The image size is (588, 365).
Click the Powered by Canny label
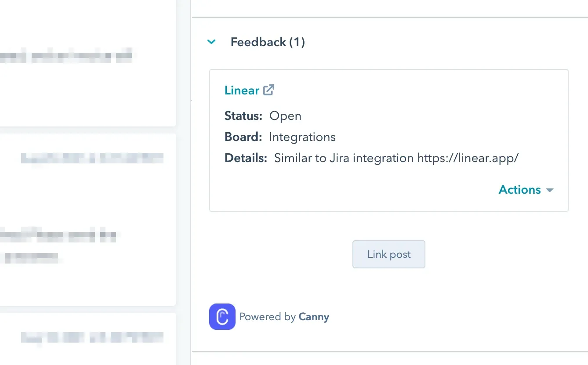coord(284,317)
